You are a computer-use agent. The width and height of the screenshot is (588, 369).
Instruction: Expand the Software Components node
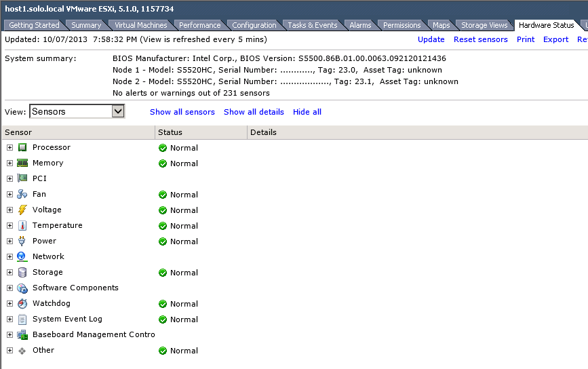[9, 288]
